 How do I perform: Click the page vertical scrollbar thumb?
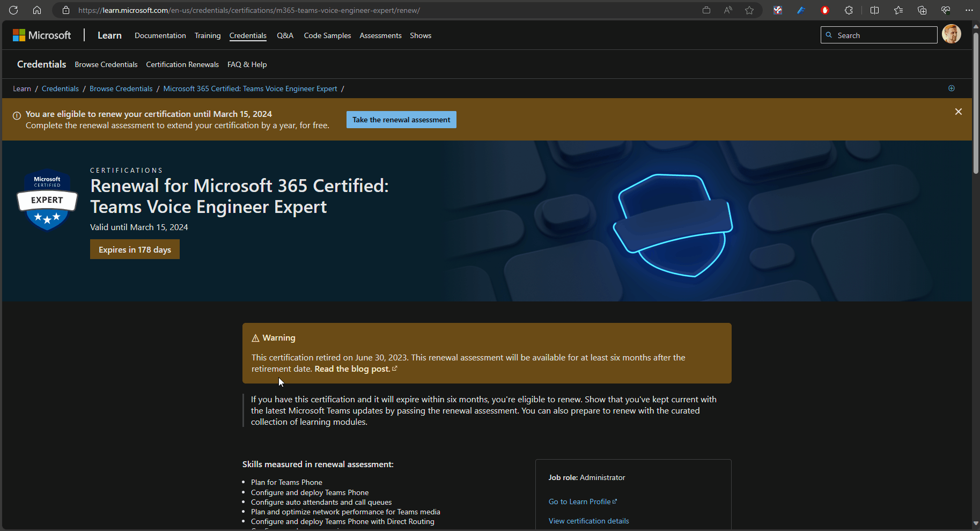click(976, 102)
